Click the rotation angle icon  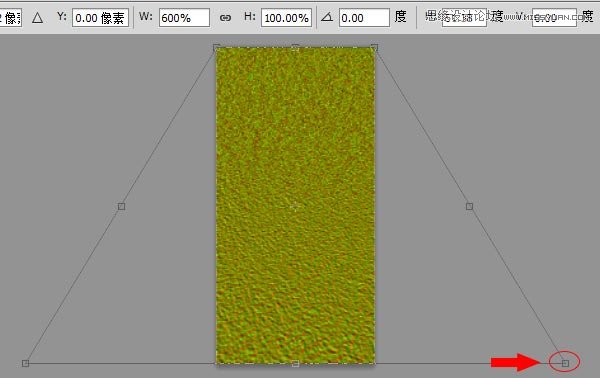[327, 17]
